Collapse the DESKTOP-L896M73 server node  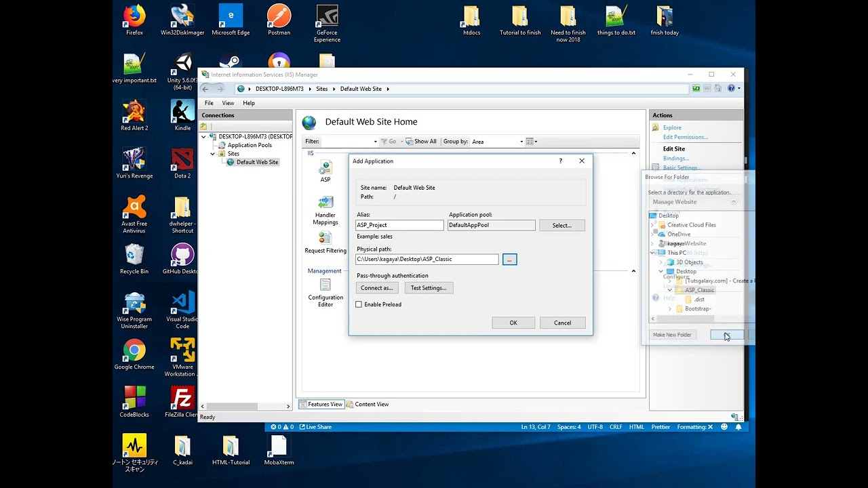[203, 136]
